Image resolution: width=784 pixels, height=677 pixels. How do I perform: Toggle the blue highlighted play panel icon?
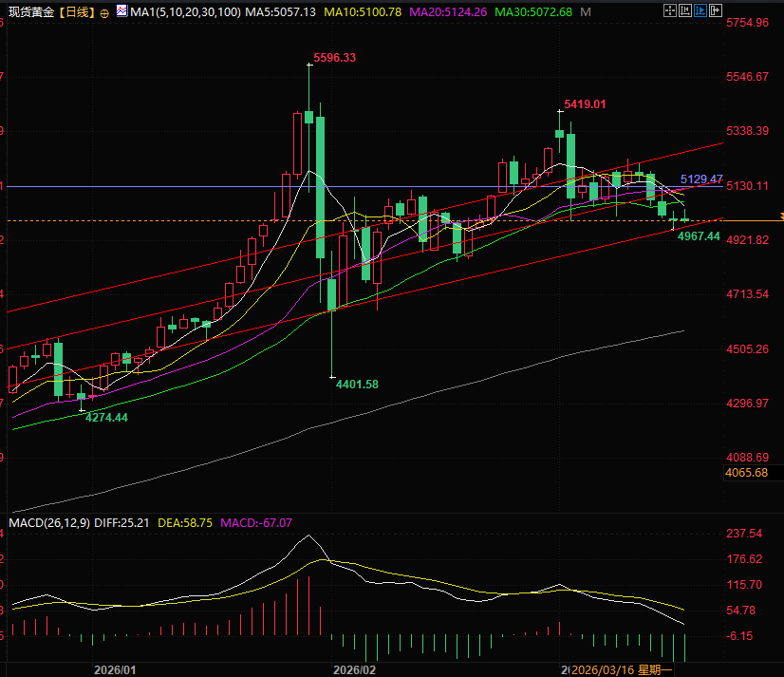700,10
